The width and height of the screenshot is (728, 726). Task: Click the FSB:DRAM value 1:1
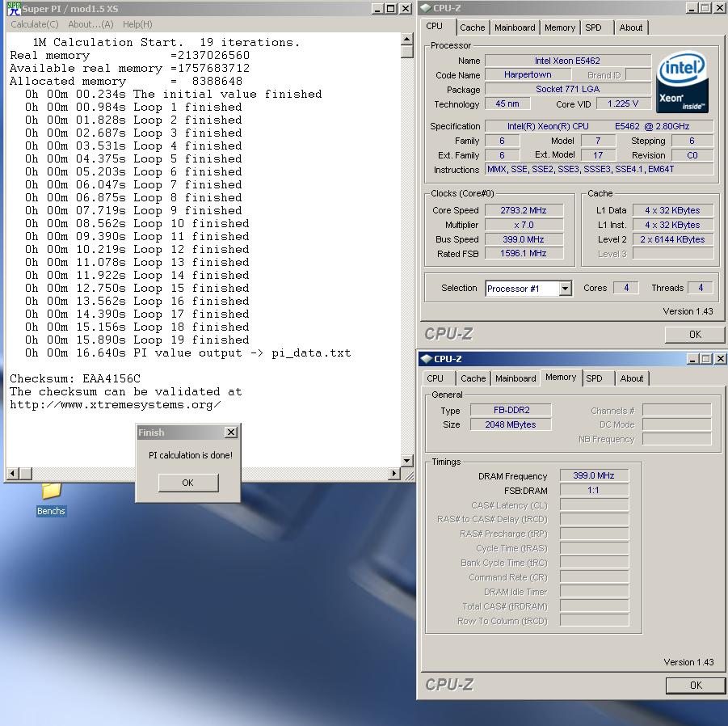594,490
